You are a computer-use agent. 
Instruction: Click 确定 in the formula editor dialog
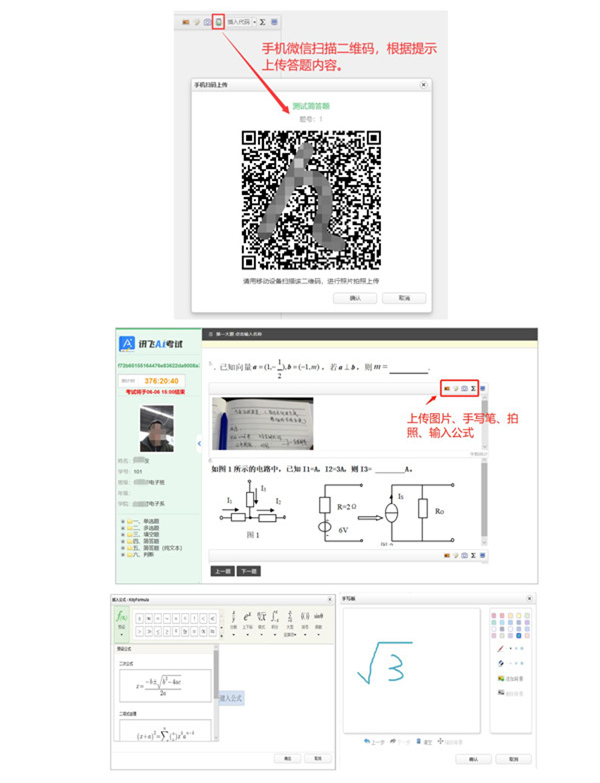pyautogui.click(x=288, y=759)
